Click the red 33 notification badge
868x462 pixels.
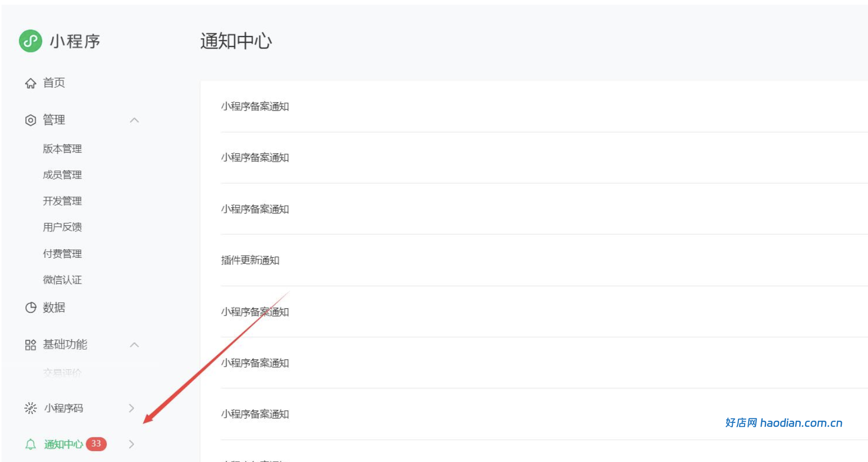[x=96, y=444]
